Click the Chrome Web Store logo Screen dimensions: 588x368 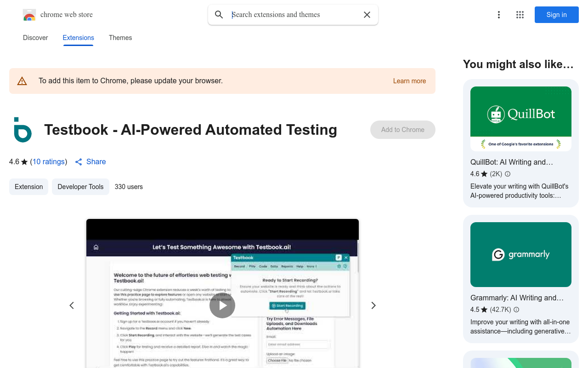point(29,15)
